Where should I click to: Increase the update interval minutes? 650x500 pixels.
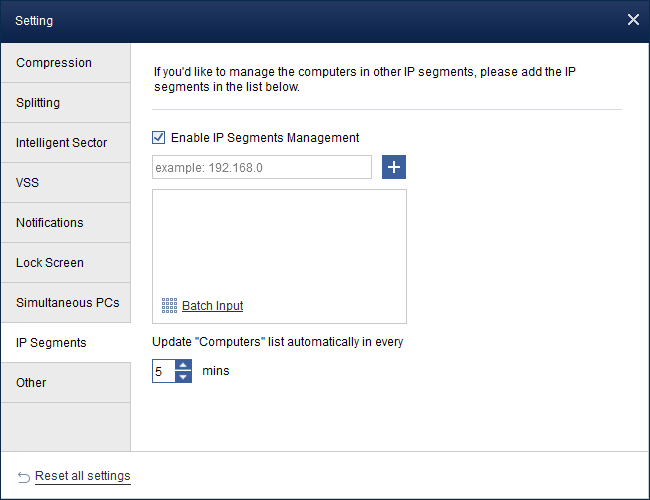pos(183,365)
